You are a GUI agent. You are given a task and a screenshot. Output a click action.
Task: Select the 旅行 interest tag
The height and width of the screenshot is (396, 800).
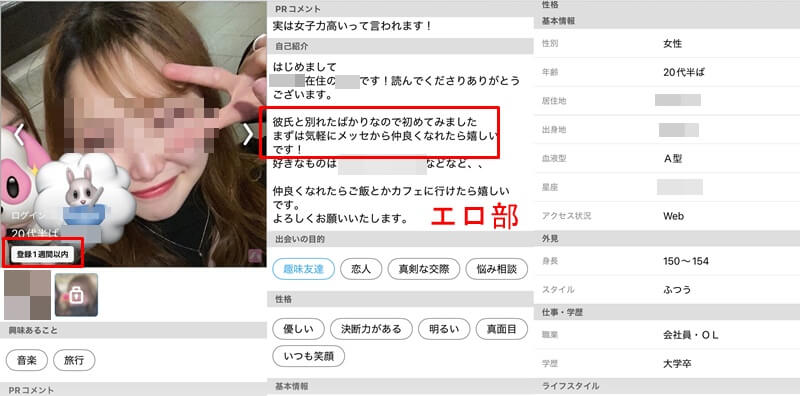[x=74, y=360]
